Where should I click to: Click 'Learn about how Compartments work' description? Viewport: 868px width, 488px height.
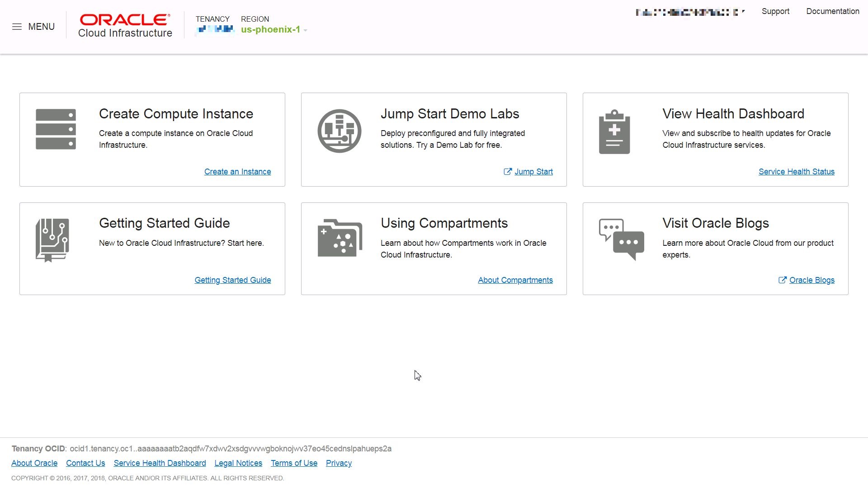463,249
